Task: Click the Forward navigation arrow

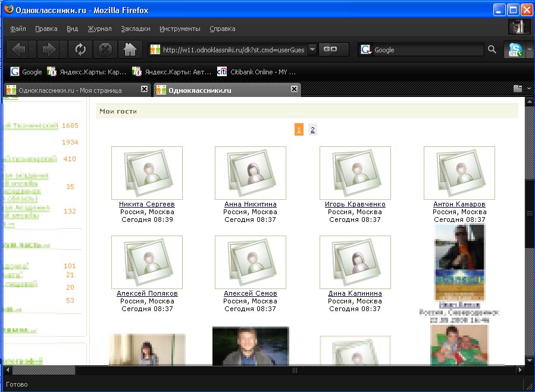Action: coord(49,49)
